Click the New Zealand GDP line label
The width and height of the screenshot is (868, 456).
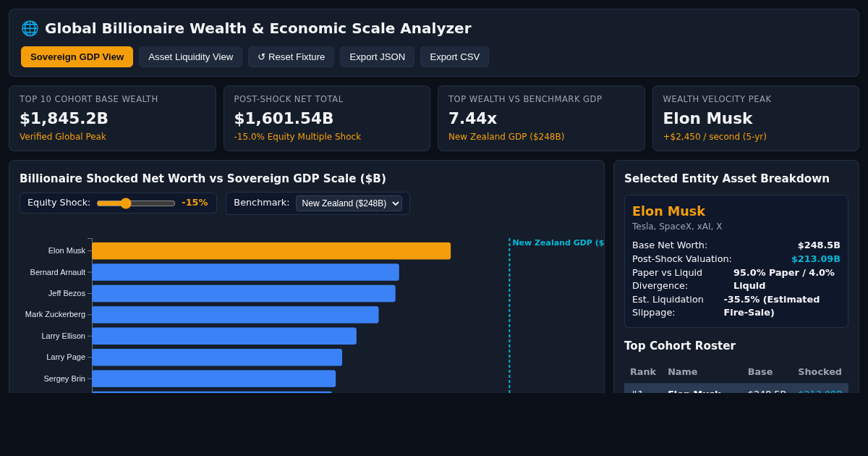[558, 243]
